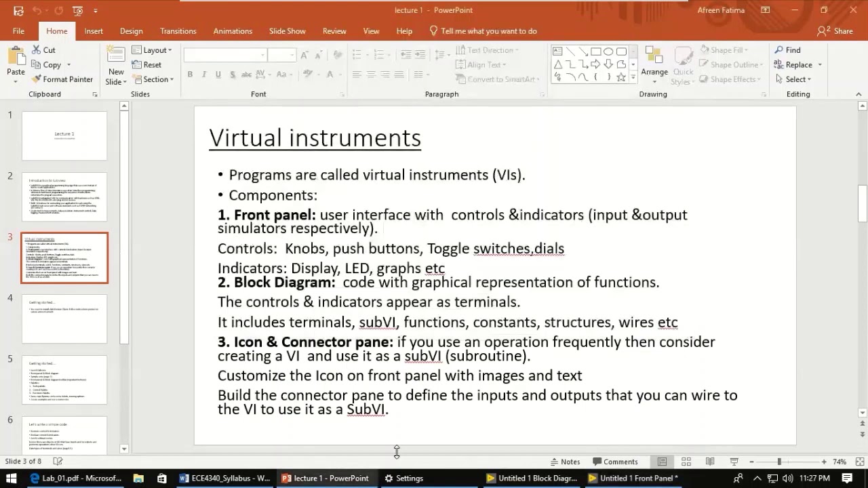Insert a New Slide
Viewport: 868px width, 488px height.
(x=116, y=66)
